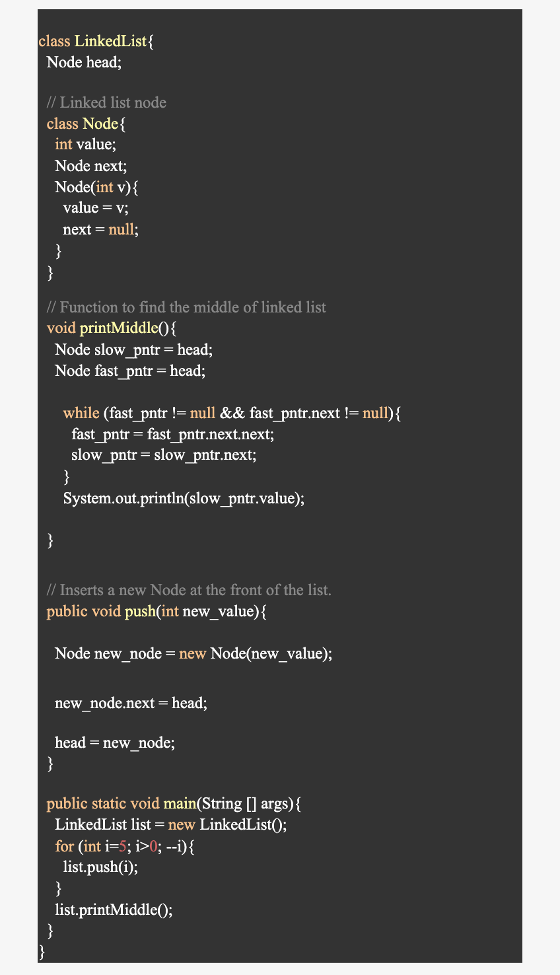This screenshot has width=560, height=975.
Task: Click the while loop condition line
Action: 232,414
